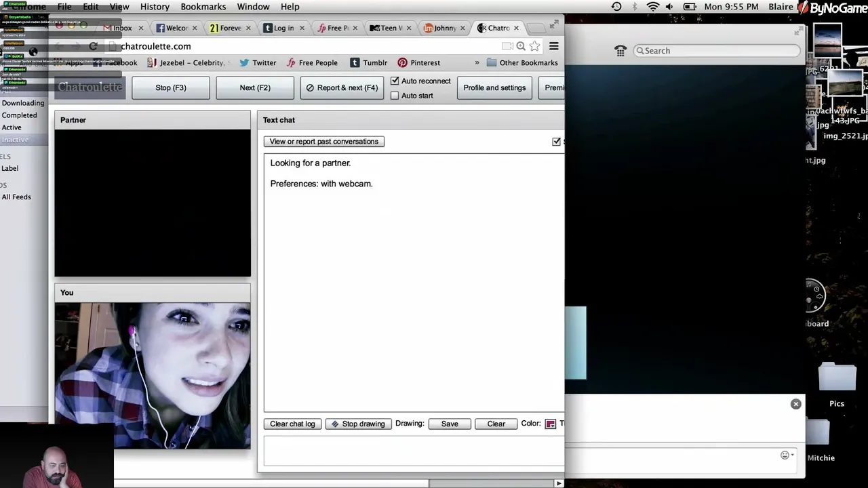Open the Bluetooth menu bar icon

click(x=635, y=7)
